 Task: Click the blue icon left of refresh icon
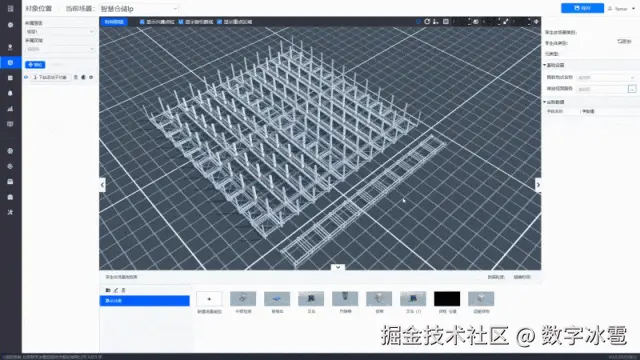(418, 22)
